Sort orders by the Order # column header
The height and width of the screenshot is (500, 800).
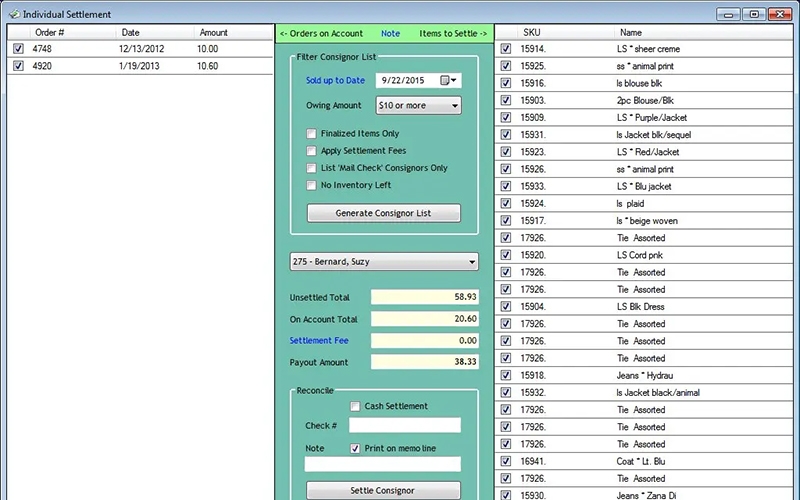click(50, 33)
